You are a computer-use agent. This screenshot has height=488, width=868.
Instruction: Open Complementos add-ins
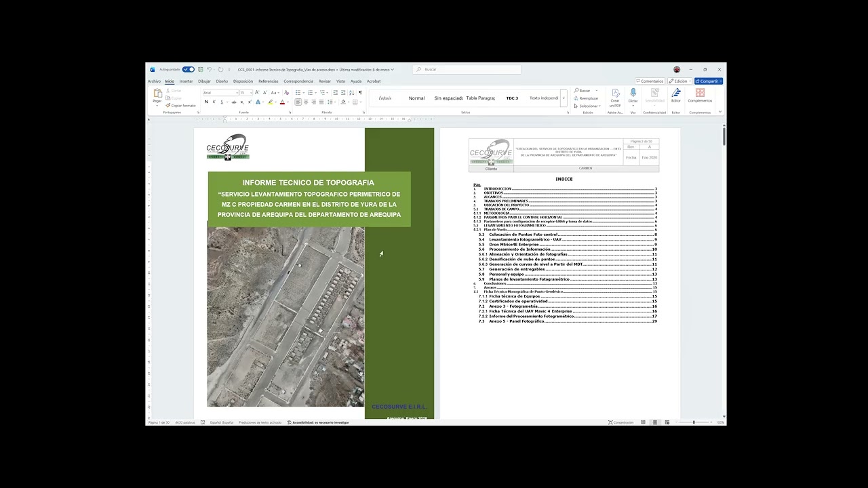point(700,96)
